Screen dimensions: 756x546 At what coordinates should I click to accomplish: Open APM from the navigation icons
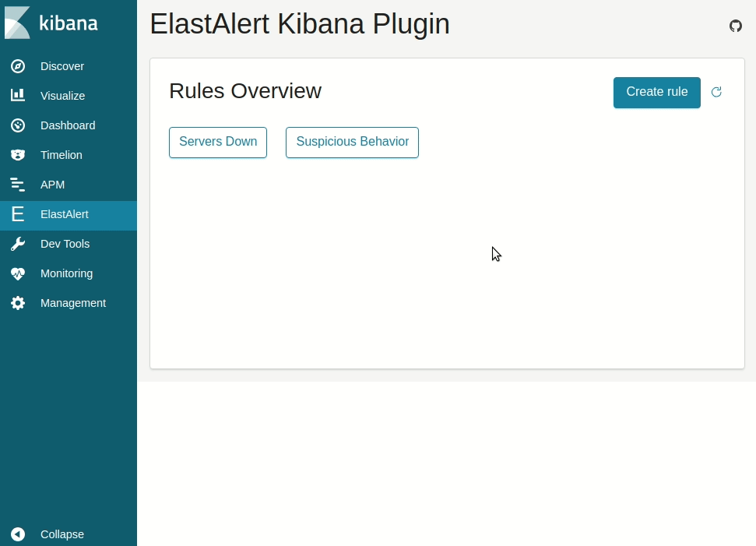coord(18,185)
